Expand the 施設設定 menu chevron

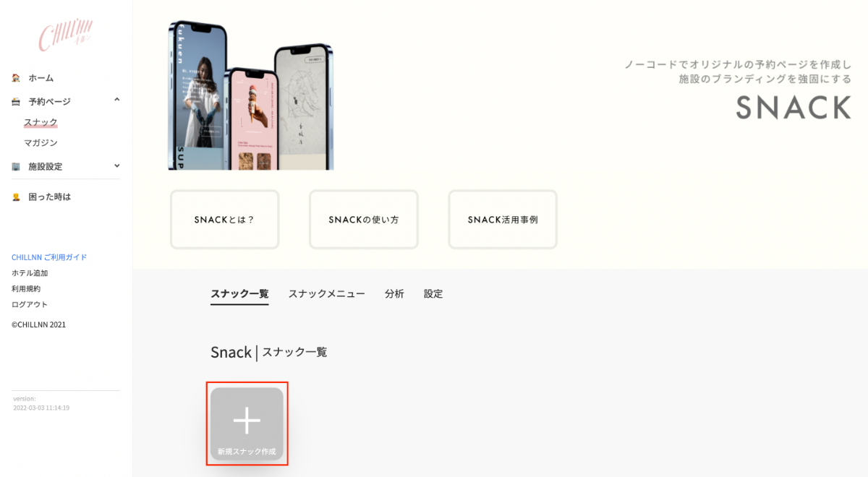117,166
